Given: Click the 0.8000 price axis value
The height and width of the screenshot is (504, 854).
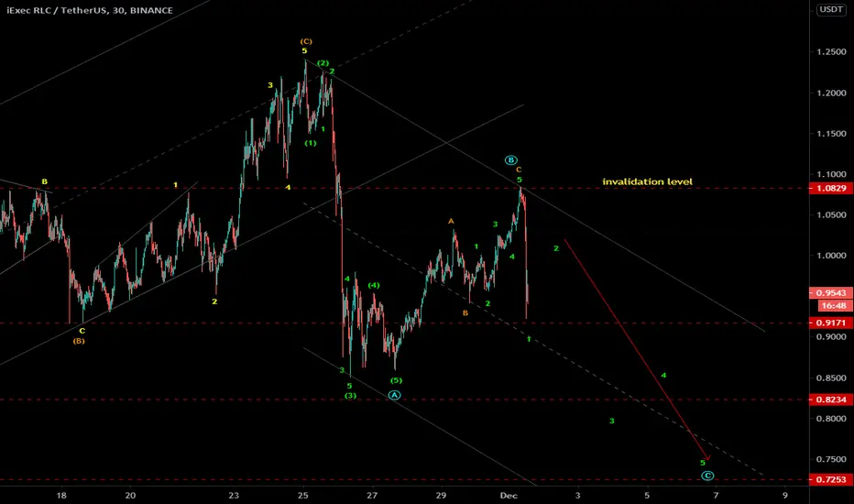Looking at the screenshot, I should (x=831, y=419).
